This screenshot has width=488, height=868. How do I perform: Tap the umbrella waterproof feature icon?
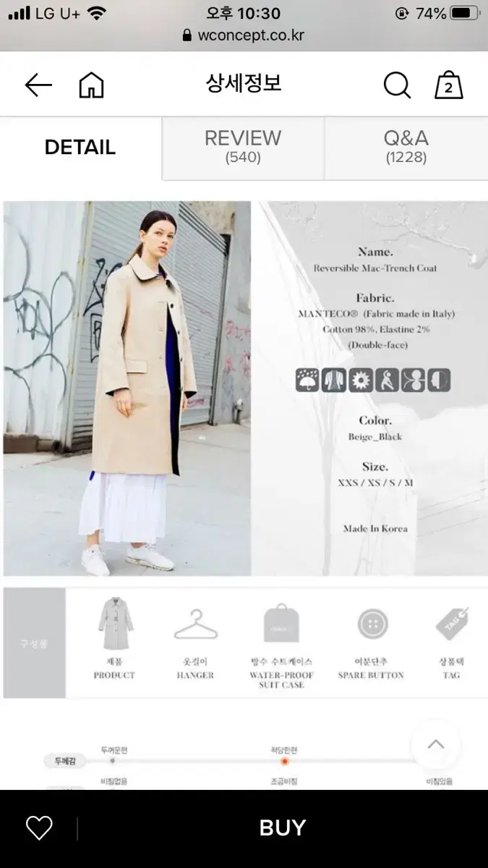pos(307,380)
